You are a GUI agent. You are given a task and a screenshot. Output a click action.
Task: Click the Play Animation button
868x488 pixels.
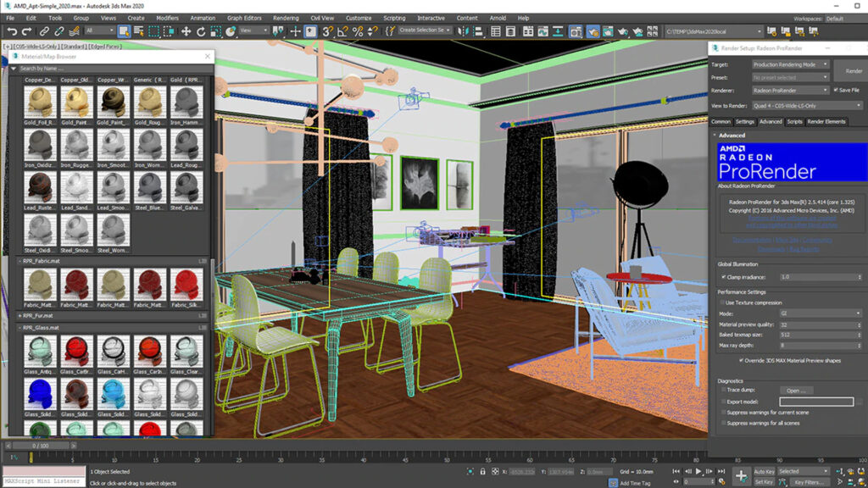[x=698, y=471]
